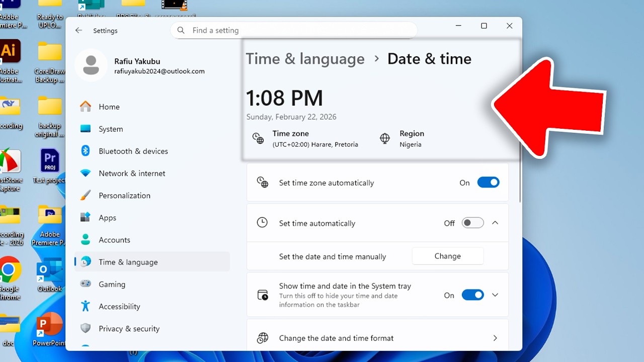Click the Privacy & security shield icon
644x362 pixels.
[x=86, y=328]
